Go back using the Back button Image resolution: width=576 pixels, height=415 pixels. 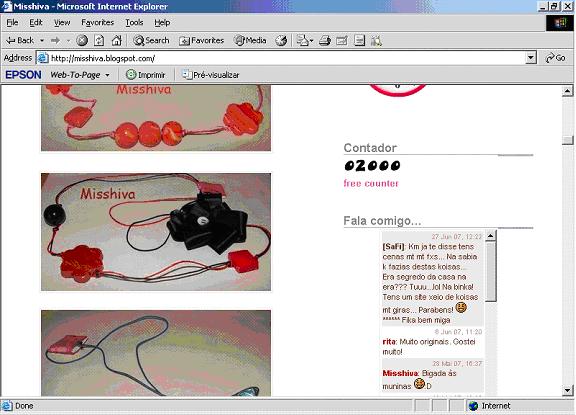20,40
